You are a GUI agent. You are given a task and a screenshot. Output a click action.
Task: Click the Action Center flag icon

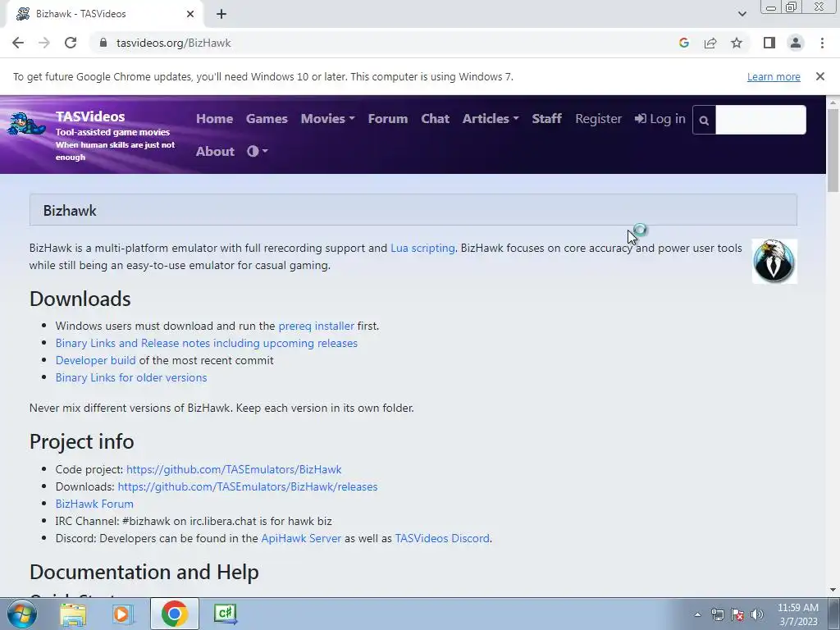click(x=737, y=614)
